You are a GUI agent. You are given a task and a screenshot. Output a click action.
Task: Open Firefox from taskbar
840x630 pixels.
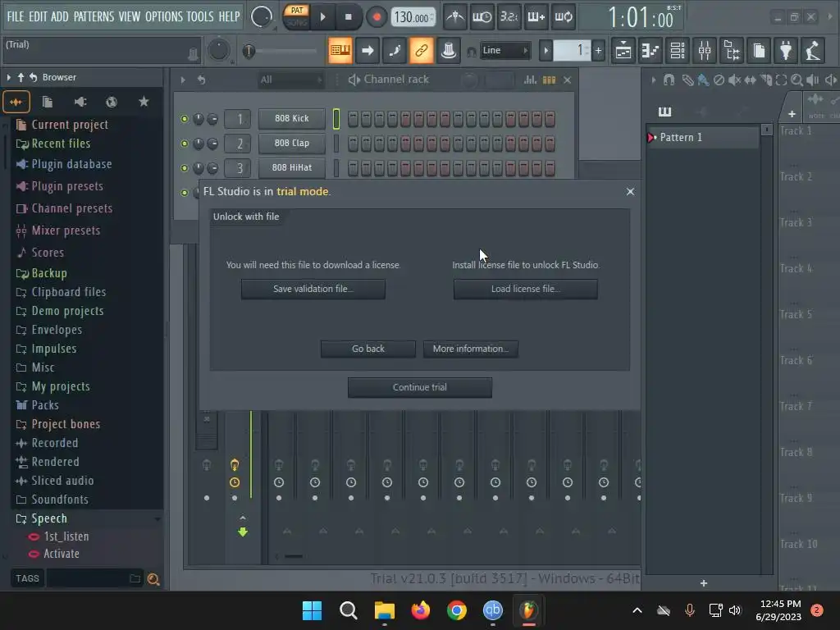[421, 610]
